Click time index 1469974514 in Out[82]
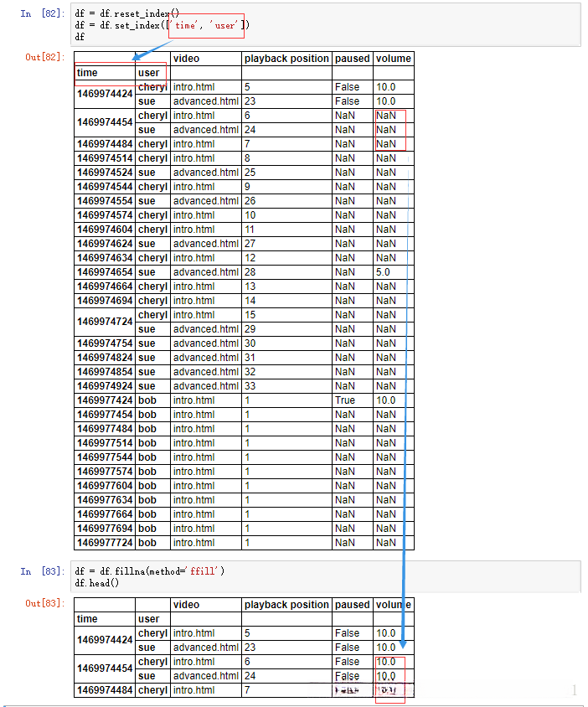 pos(105,158)
